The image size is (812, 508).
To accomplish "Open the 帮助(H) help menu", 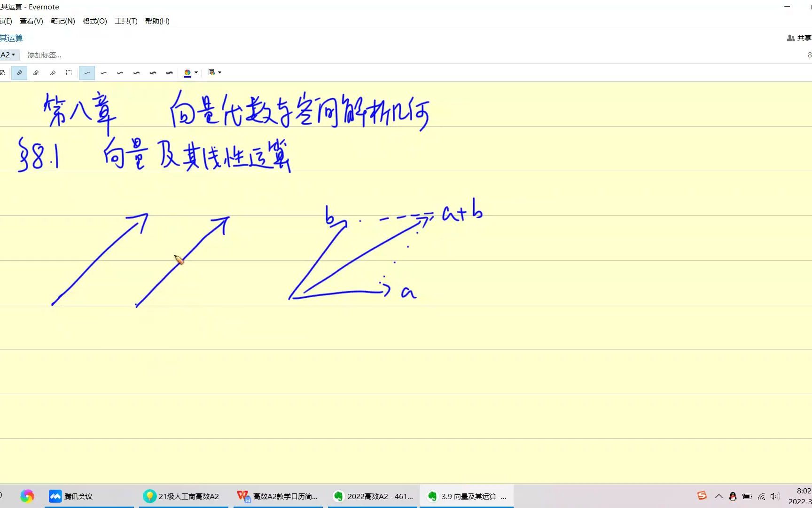I will 157,21.
